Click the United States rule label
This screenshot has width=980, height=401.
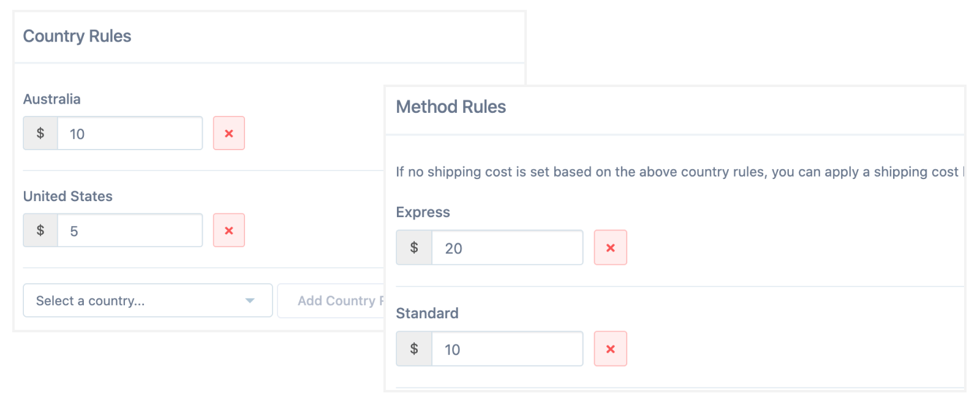[x=68, y=196]
